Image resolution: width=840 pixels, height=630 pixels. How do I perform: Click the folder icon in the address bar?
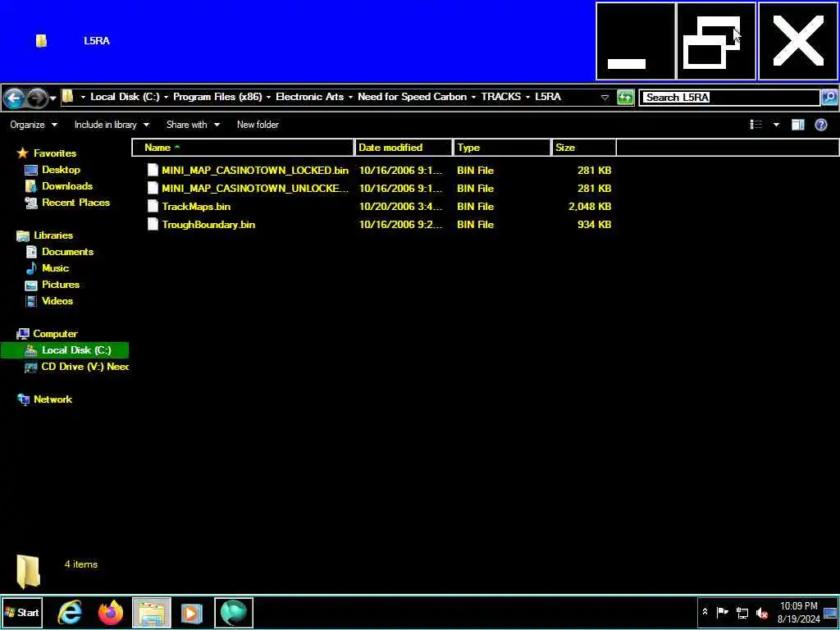pos(67,97)
